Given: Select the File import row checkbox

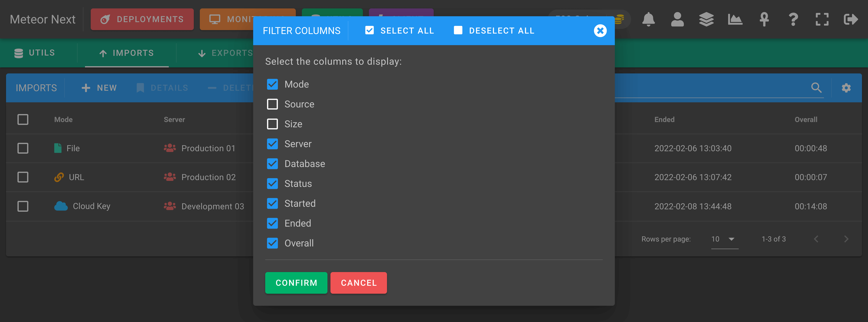Looking at the screenshot, I should (x=23, y=148).
